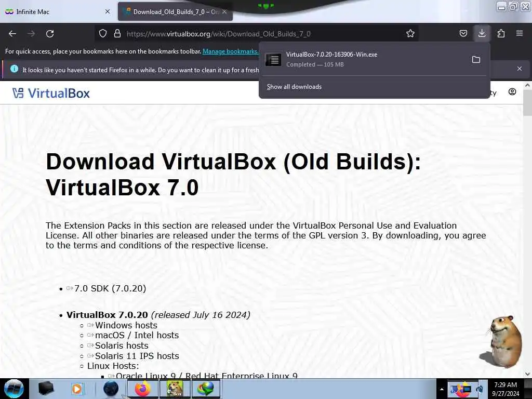Show hidden system tray icons

point(442,389)
